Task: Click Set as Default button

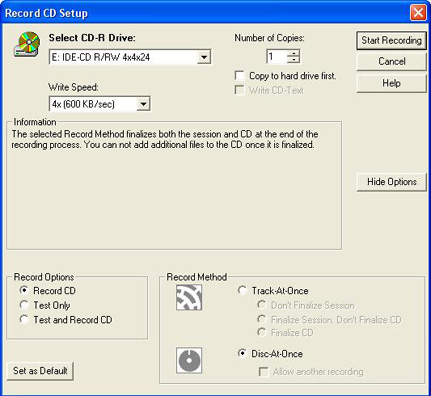Action: [x=40, y=371]
